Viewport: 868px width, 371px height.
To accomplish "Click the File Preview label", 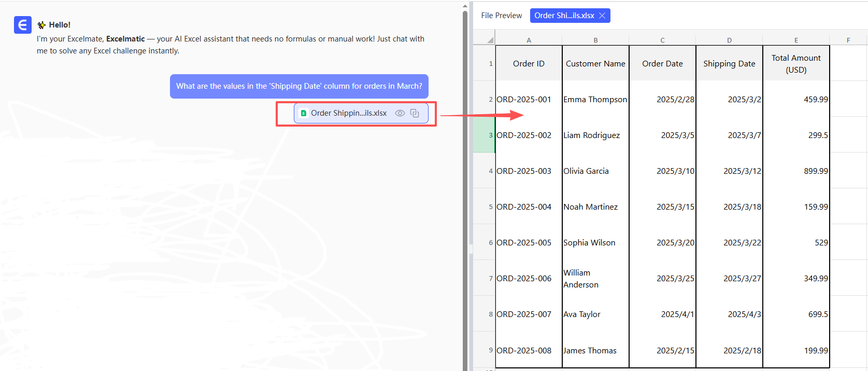I will [501, 16].
